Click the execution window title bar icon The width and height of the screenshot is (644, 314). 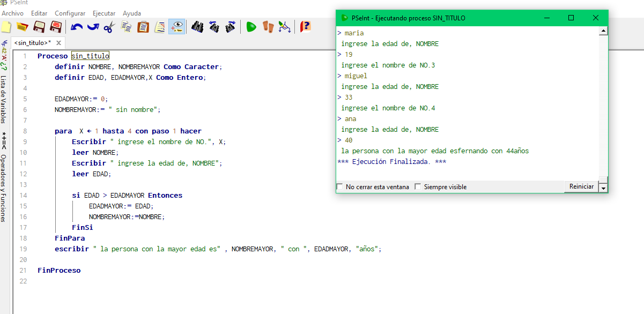(345, 18)
